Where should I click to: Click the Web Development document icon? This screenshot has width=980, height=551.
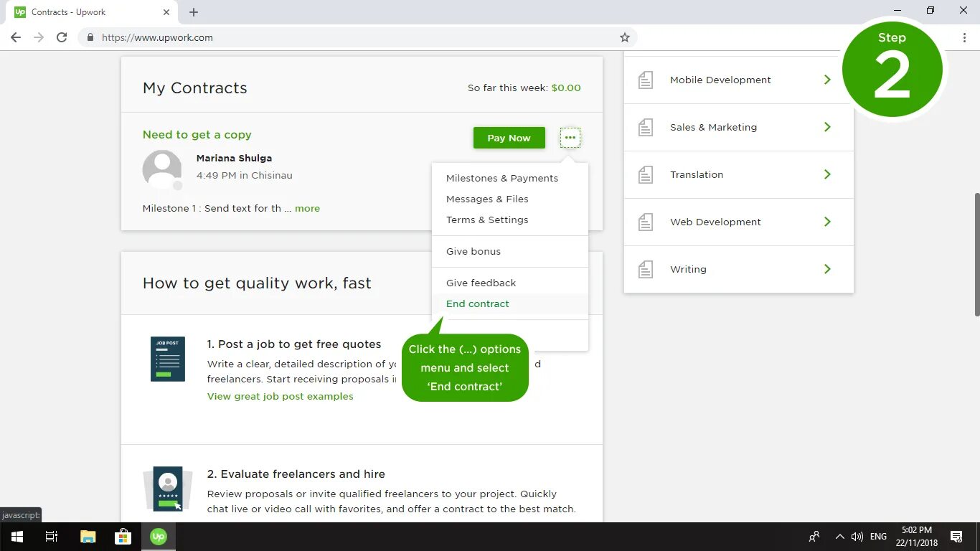tap(646, 222)
